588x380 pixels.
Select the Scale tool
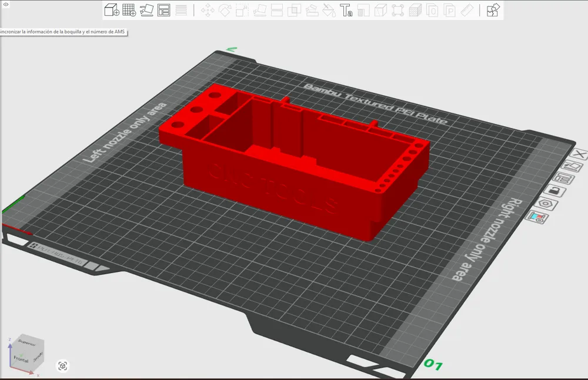coord(242,10)
